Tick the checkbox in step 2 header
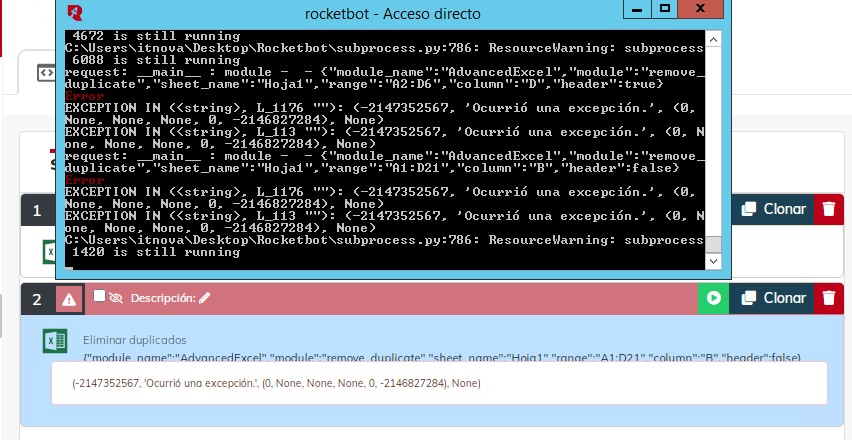The height and width of the screenshot is (440, 852). [99, 296]
